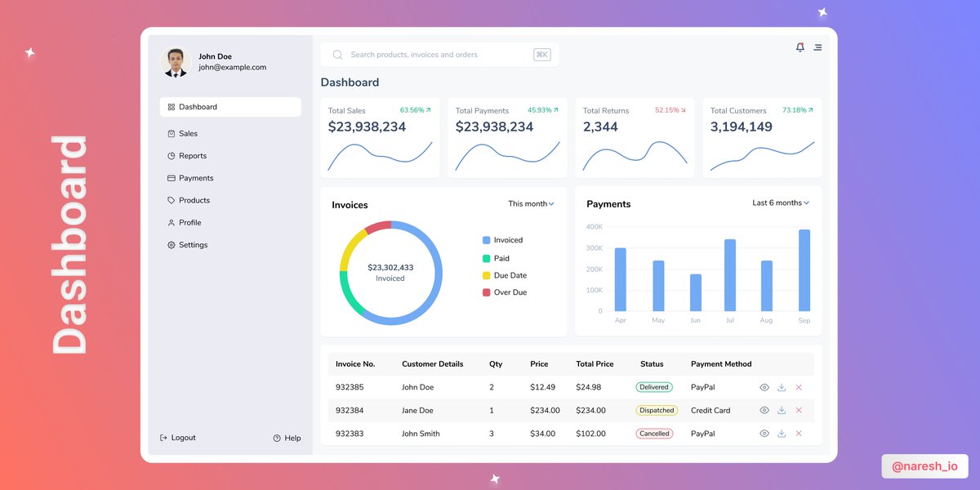This screenshot has height=490, width=980.
Task: Select the Sales sidebar icon
Action: [x=172, y=133]
